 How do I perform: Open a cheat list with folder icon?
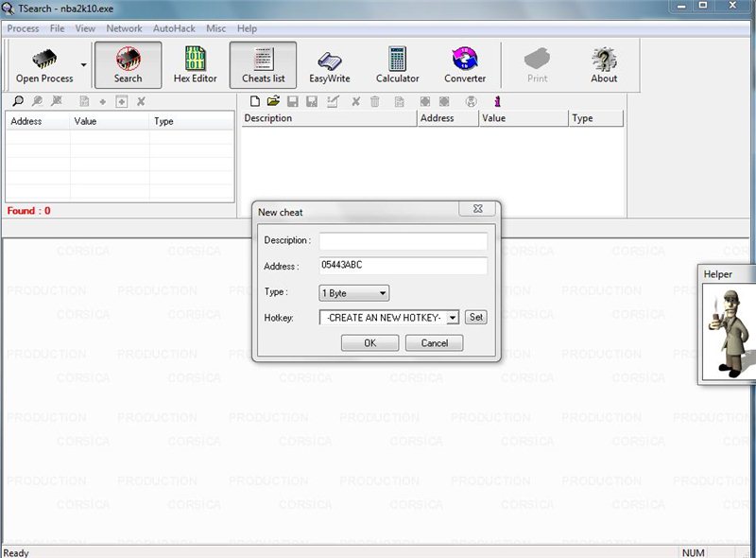click(x=273, y=101)
